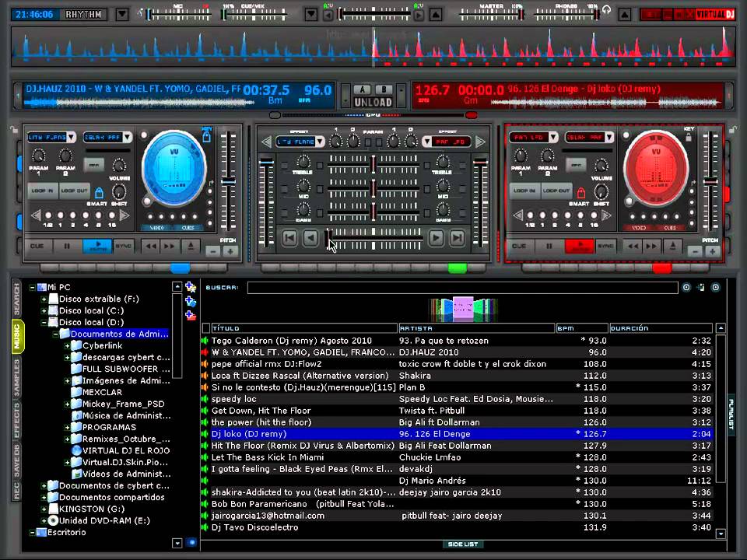Click the mixer skip-to-start transport icon

tap(289, 237)
